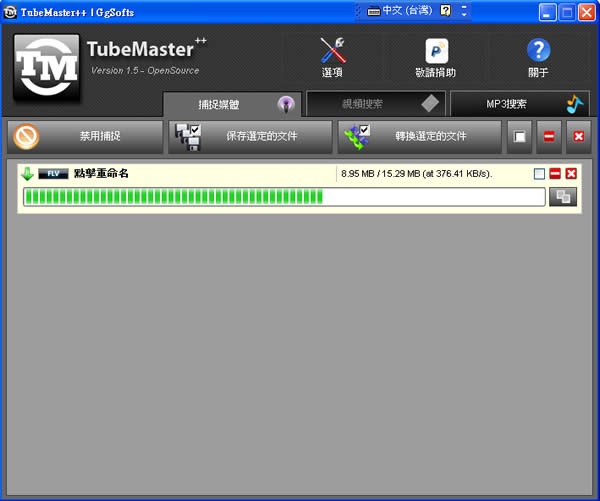Click the toolbar red minus deselect button
This screenshot has height=501, width=600.
(549, 137)
